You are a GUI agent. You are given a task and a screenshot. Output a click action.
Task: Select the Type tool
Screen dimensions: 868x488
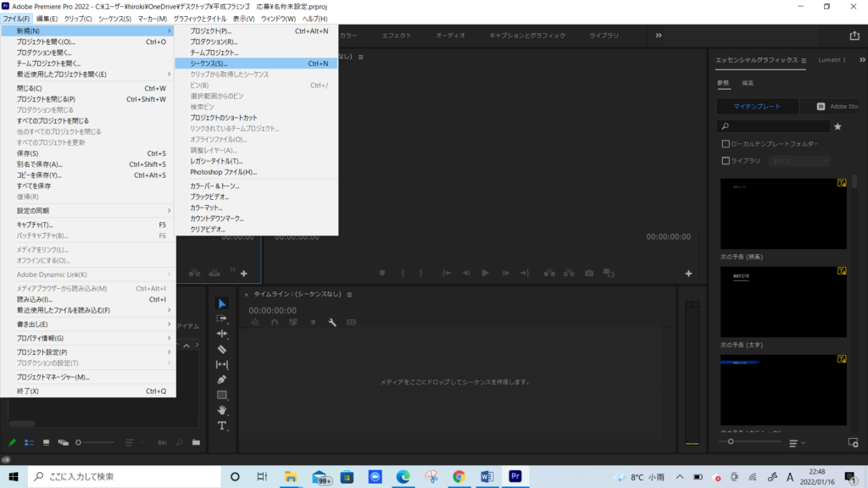222,425
